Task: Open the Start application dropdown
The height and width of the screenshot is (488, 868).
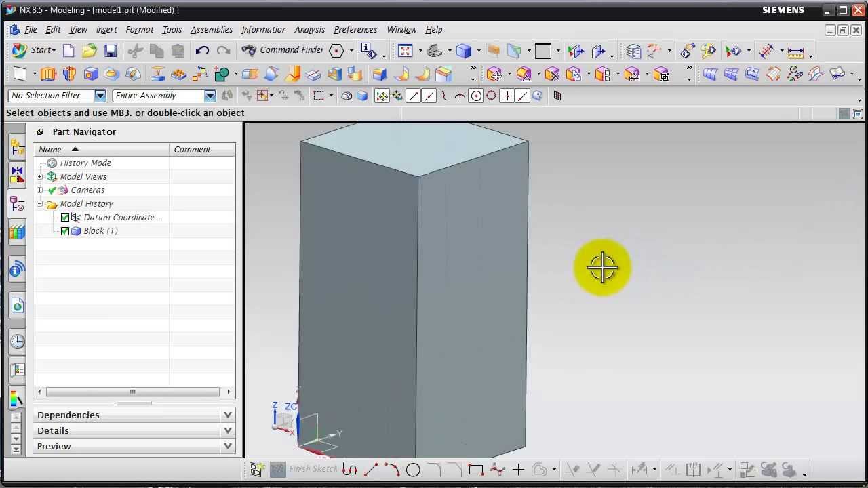Action: pyautogui.click(x=34, y=50)
